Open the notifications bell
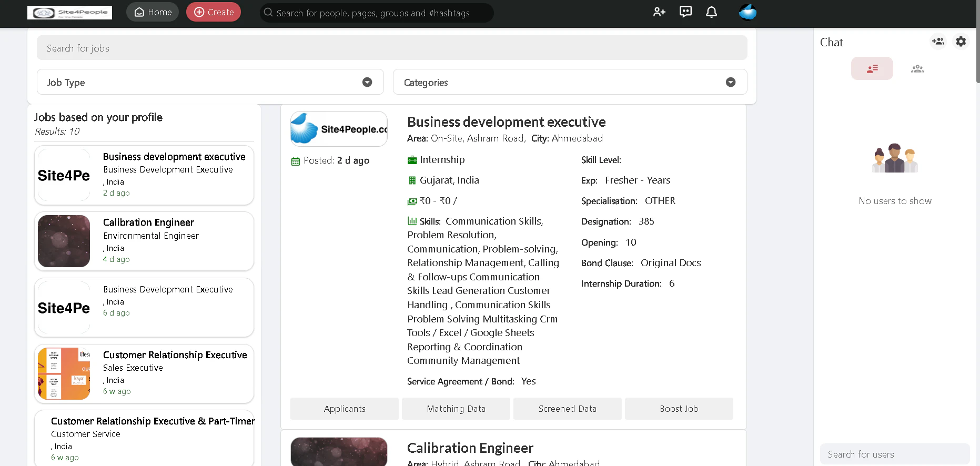This screenshot has height=466, width=980. (711, 12)
